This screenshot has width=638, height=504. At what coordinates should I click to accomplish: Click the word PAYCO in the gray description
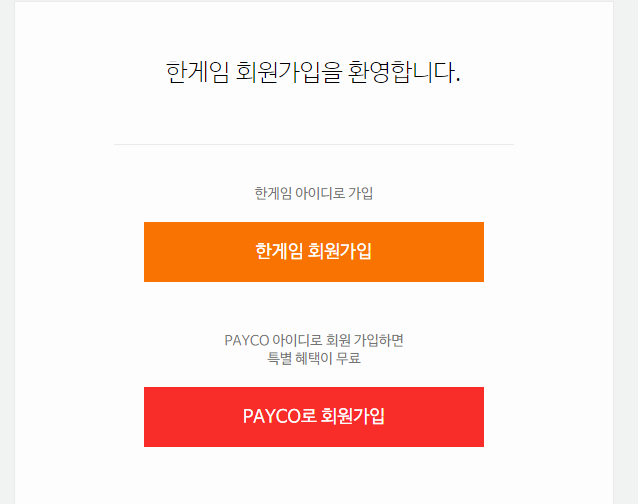[247, 340]
